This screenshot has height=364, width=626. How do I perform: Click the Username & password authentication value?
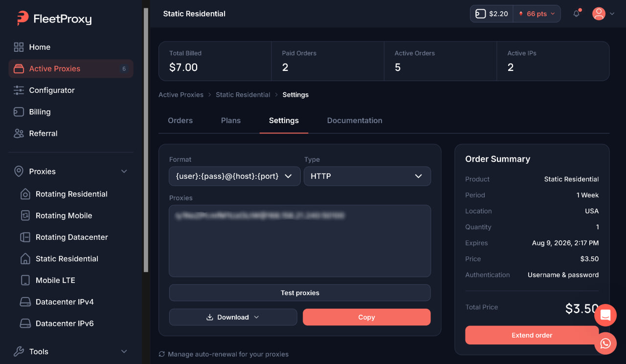563,275
